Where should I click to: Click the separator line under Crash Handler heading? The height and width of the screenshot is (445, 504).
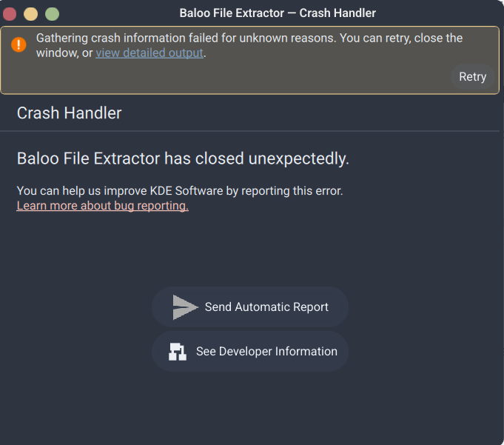[252, 131]
